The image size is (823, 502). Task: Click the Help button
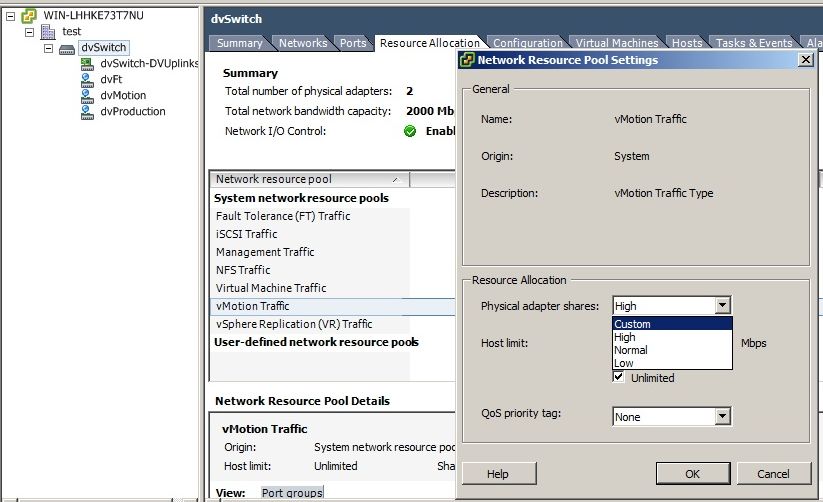(499, 474)
